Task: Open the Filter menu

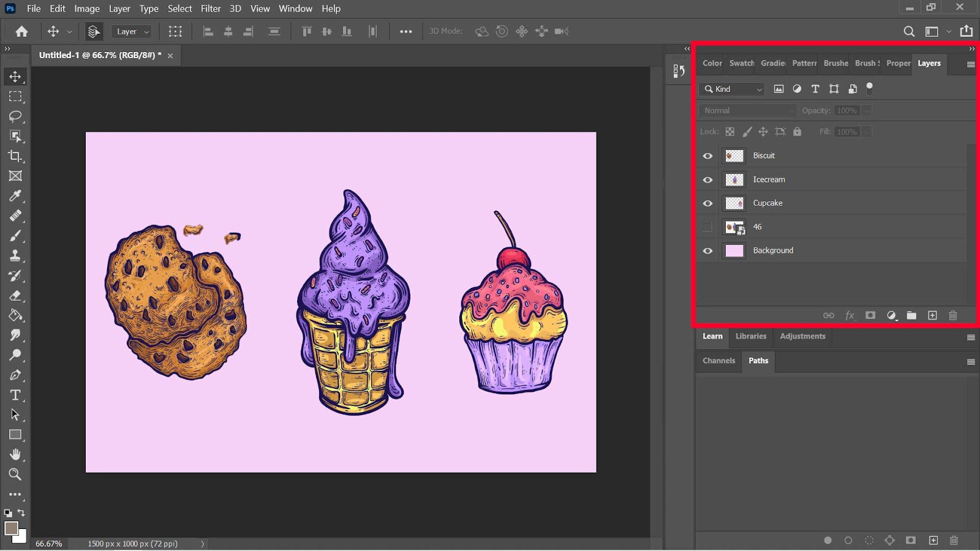Action: [x=210, y=9]
